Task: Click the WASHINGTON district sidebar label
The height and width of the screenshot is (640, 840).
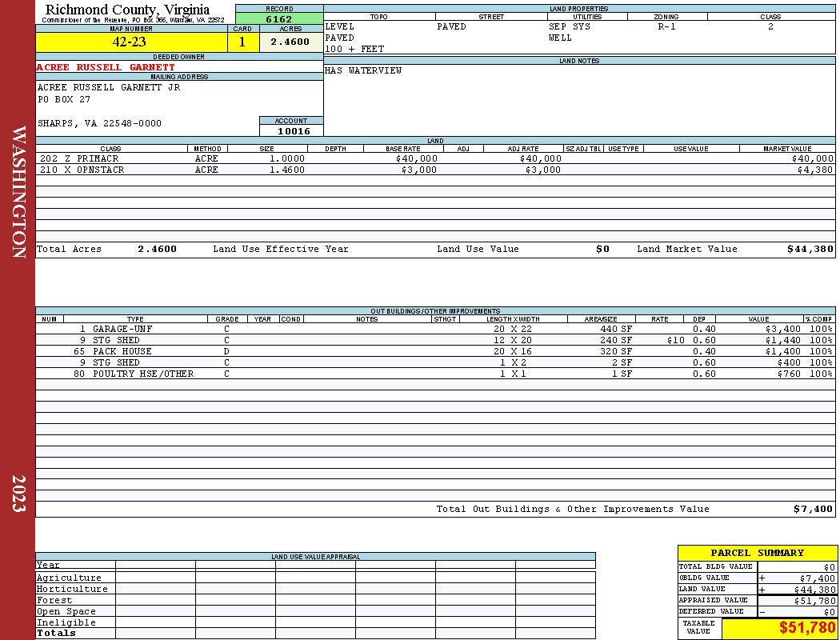Action: click(x=18, y=192)
